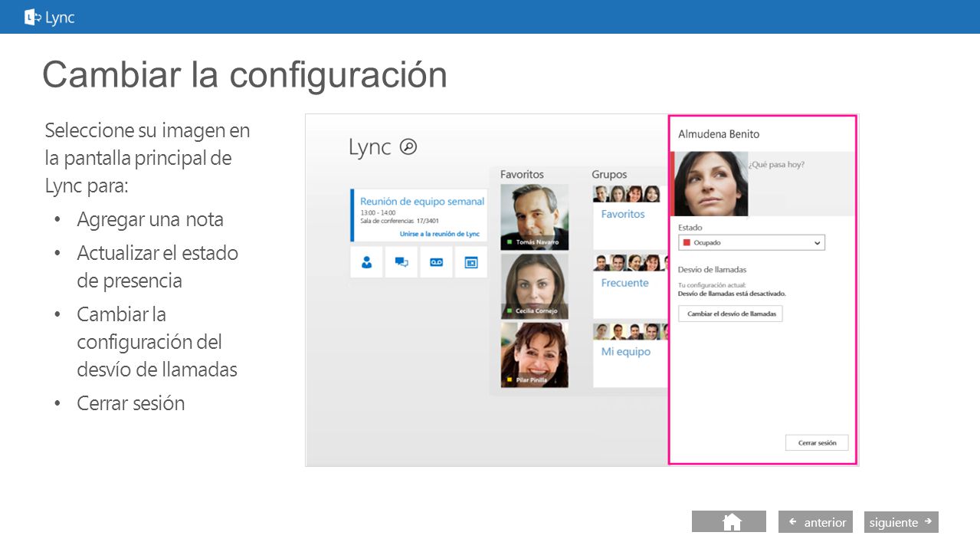Click the Estado label
980x552 pixels.
coord(690,228)
